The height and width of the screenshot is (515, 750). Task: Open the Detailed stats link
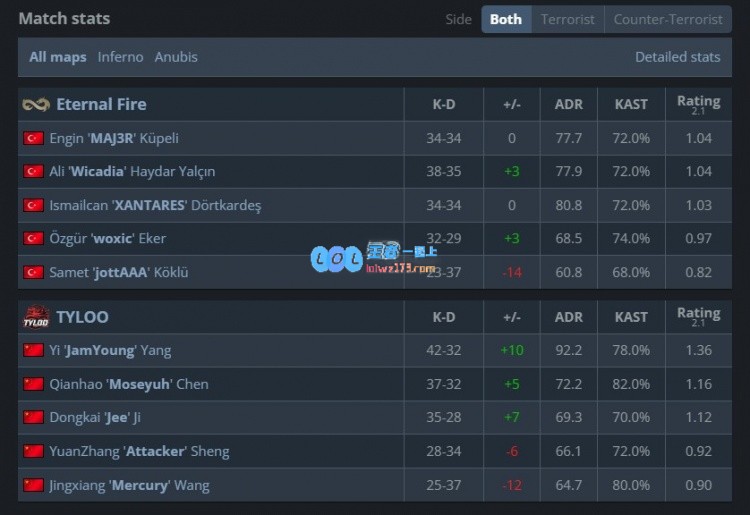click(677, 57)
